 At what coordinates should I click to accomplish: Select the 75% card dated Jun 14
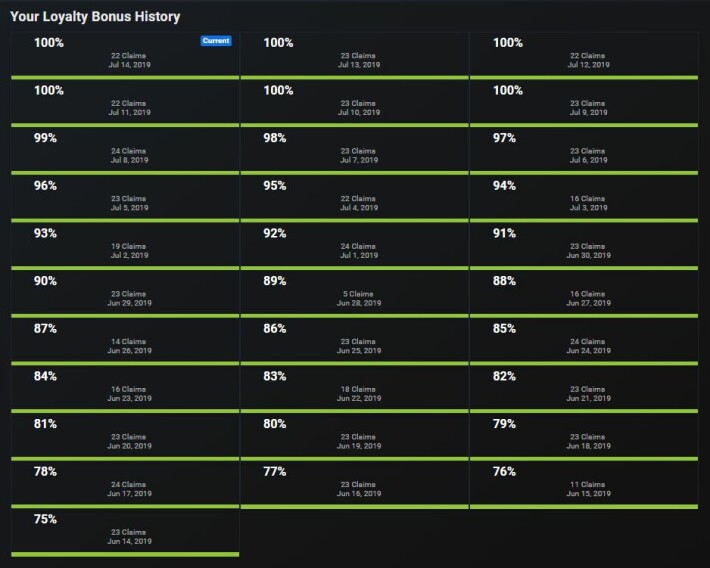click(x=125, y=532)
